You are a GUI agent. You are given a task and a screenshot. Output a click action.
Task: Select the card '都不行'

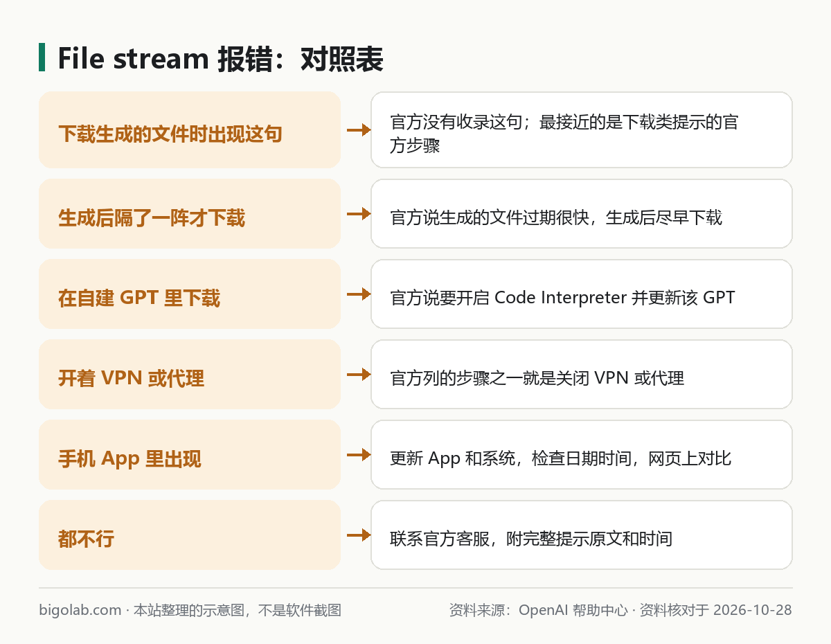coord(190,535)
